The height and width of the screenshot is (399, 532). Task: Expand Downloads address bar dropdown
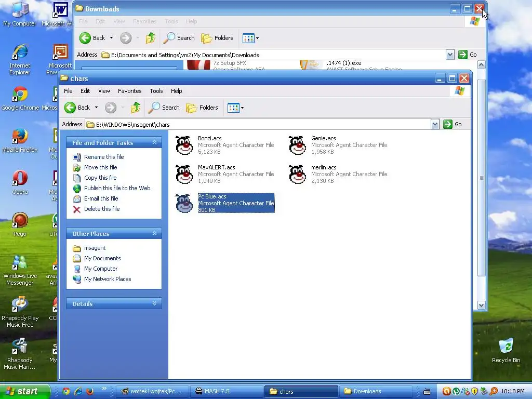[450, 55]
